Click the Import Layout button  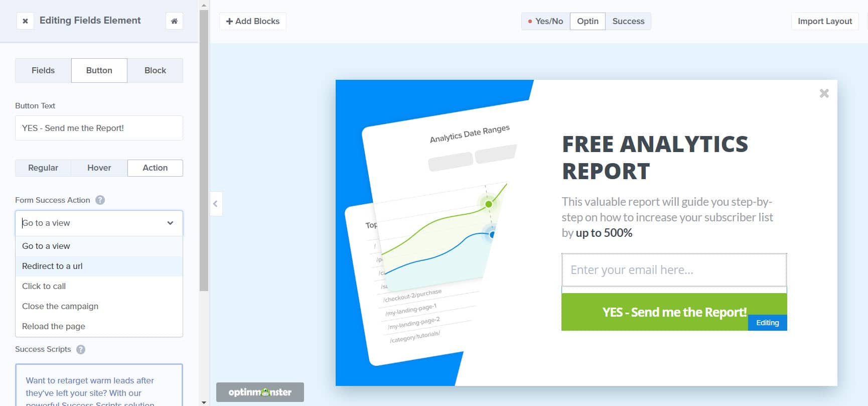(825, 21)
